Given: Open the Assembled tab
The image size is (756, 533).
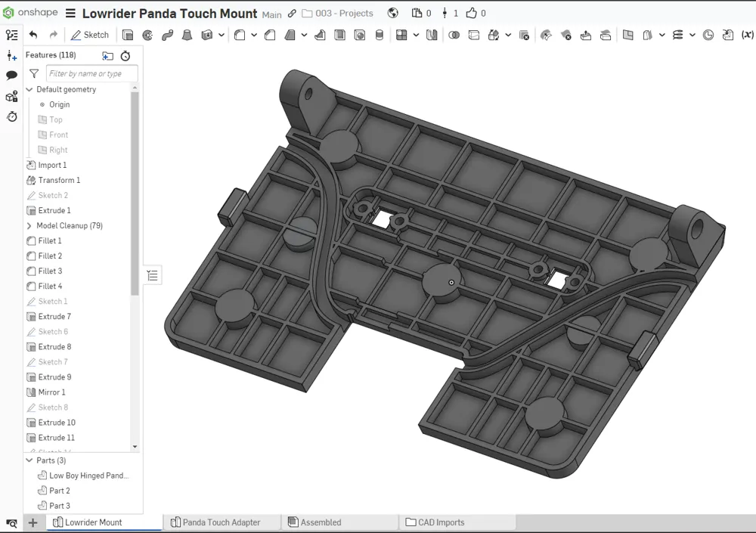Looking at the screenshot, I should click(321, 522).
